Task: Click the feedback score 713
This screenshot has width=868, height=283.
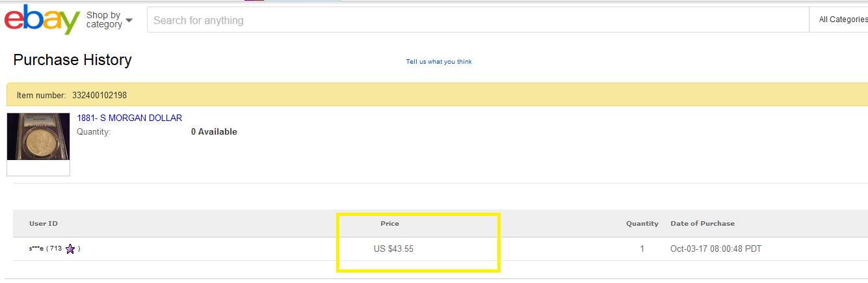Action: [55, 249]
